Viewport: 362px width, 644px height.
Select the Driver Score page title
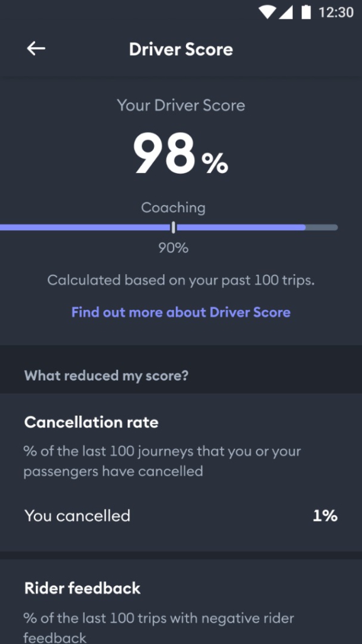(181, 49)
